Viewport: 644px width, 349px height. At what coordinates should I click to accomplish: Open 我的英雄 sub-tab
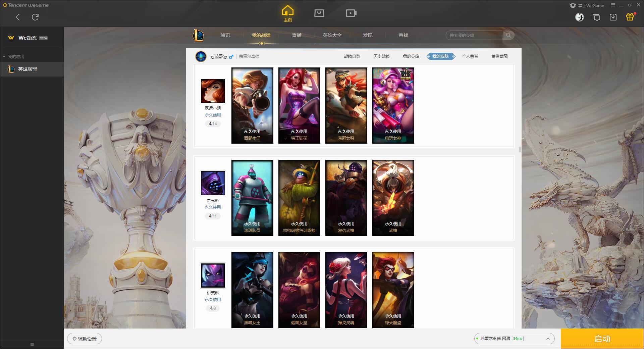coord(411,56)
